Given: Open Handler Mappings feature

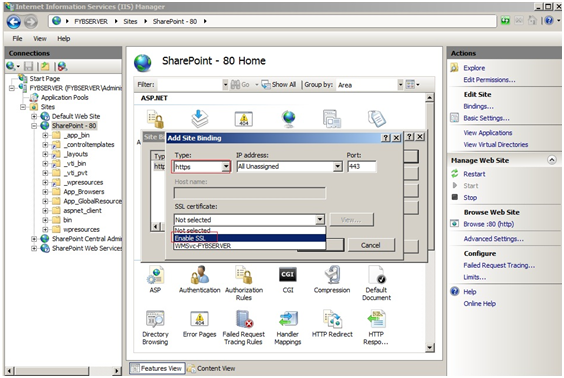Looking at the screenshot, I should pyautogui.click(x=288, y=327).
